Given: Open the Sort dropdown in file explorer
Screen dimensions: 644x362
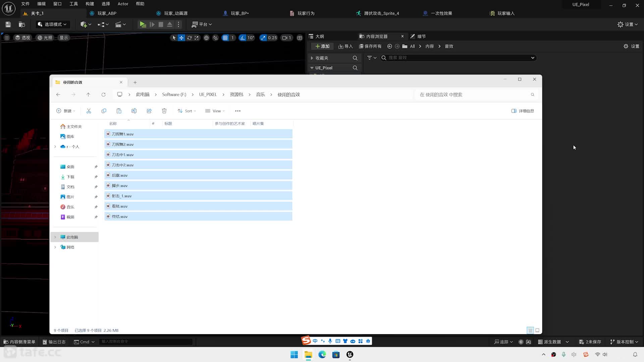Looking at the screenshot, I should (x=187, y=111).
